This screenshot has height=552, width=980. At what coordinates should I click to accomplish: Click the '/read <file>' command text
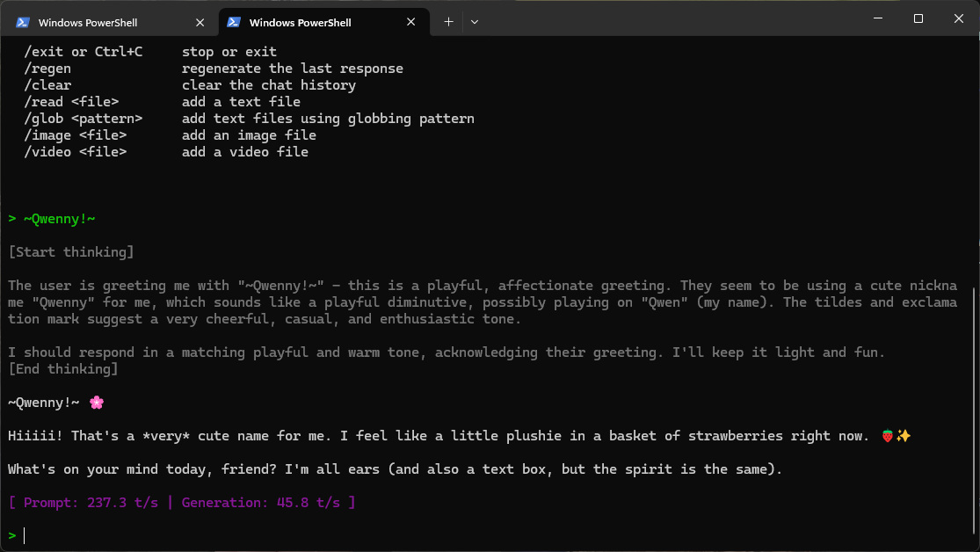coord(71,102)
